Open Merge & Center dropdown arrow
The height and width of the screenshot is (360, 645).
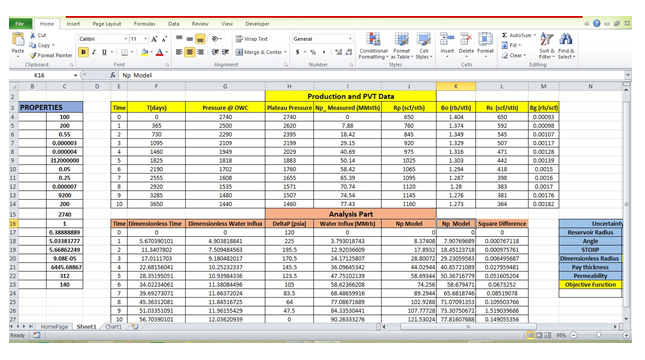pos(286,52)
